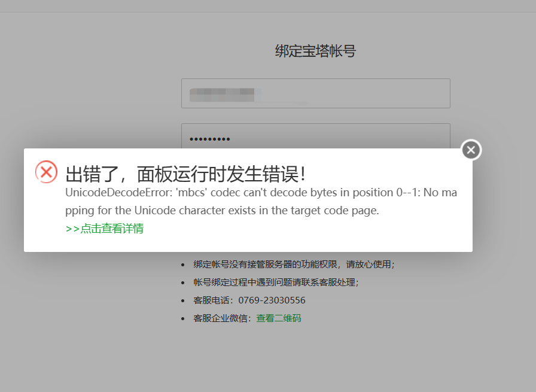Close the error dialog with X button
The image size is (536, 392).
pos(471,150)
